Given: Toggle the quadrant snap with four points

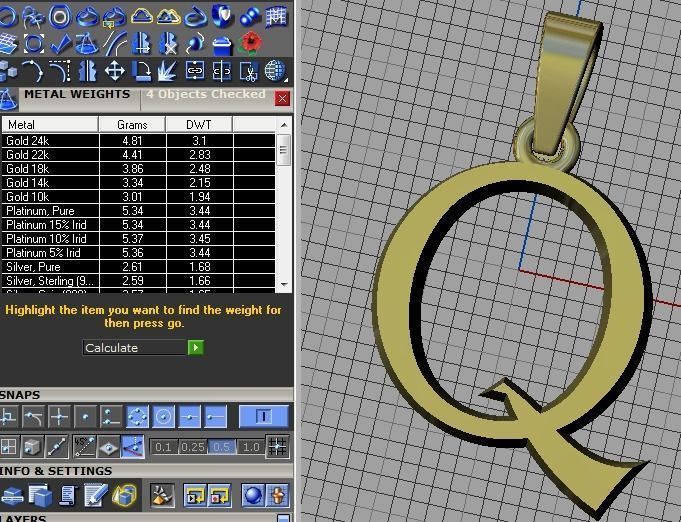Looking at the screenshot, I should [x=137, y=417].
